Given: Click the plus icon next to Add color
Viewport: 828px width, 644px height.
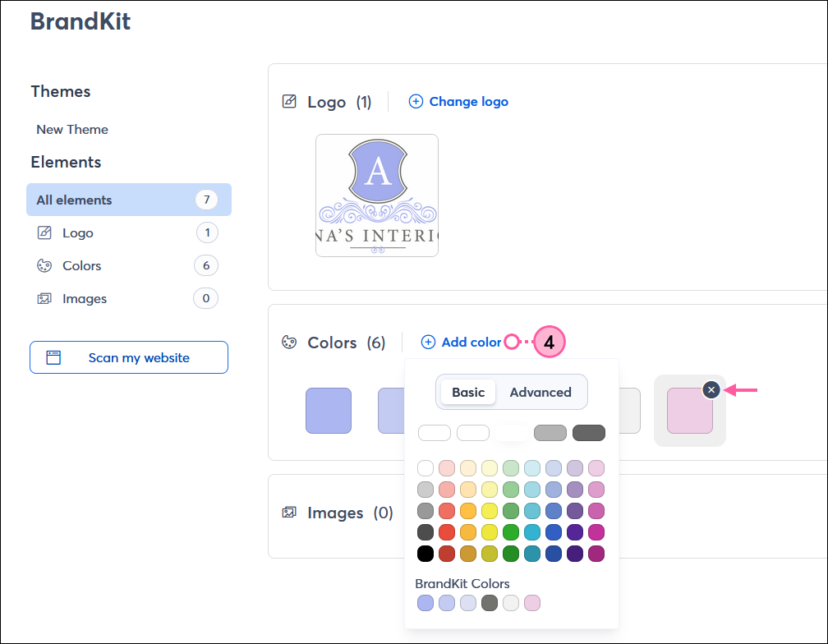Looking at the screenshot, I should tap(427, 342).
